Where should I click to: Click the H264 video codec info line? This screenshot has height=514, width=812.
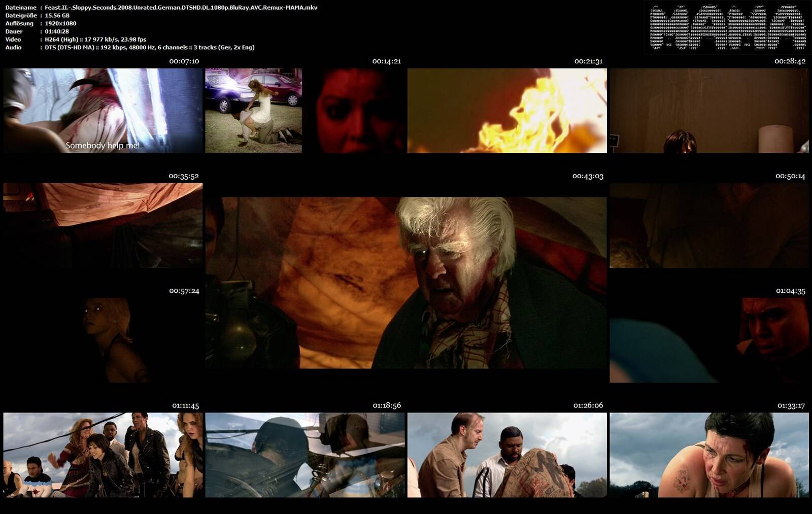coord(95,40)
